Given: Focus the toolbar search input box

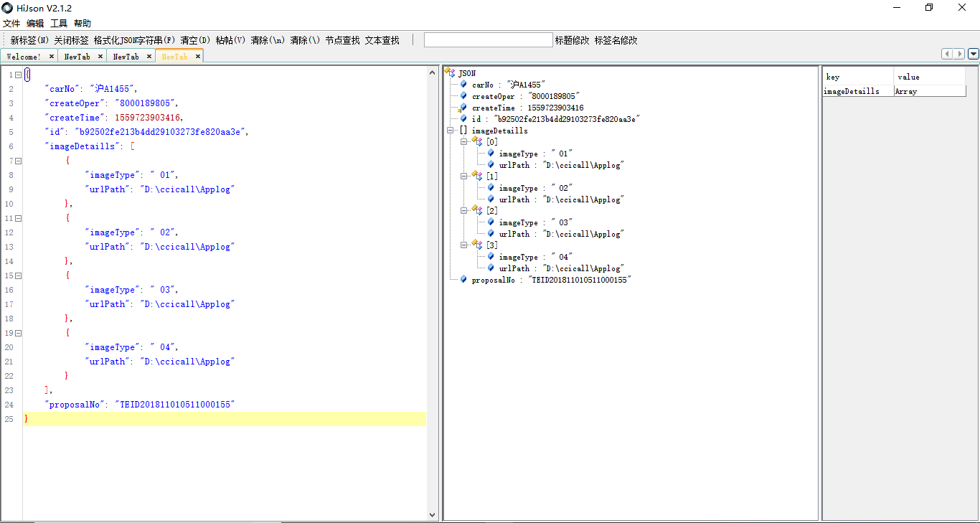Looking at the screenshot, I should coord(489,40).
